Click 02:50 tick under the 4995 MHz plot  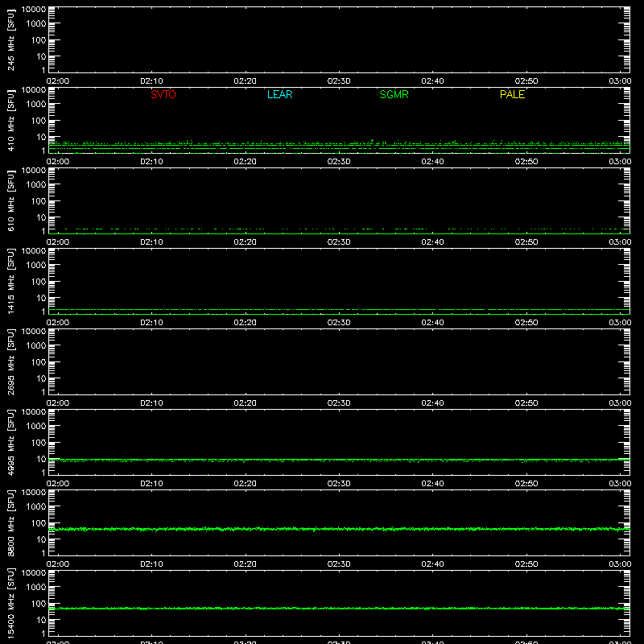[526, 484]
